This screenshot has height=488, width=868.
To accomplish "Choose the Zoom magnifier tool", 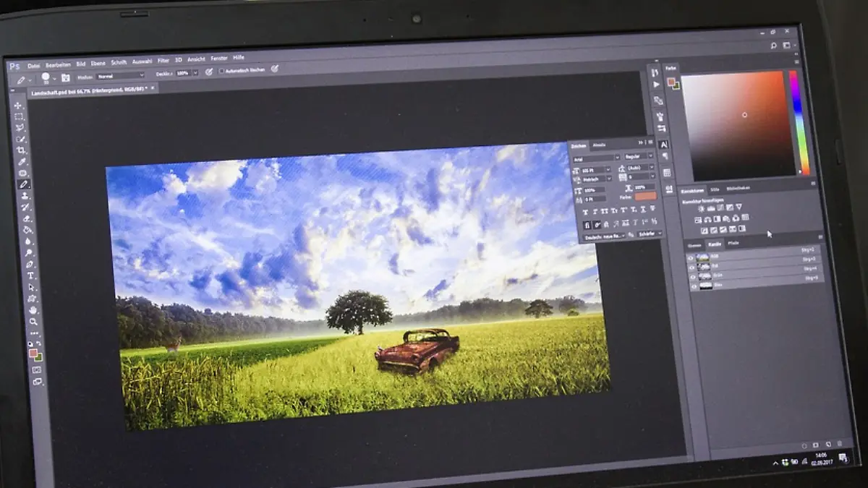I will pyautogui.click(x=33, y=322).
